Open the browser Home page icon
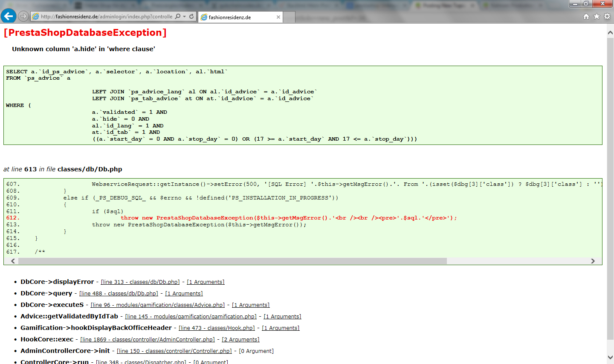Screen dimensions: 614x364 pyautogui.click(x=586, y=16)
